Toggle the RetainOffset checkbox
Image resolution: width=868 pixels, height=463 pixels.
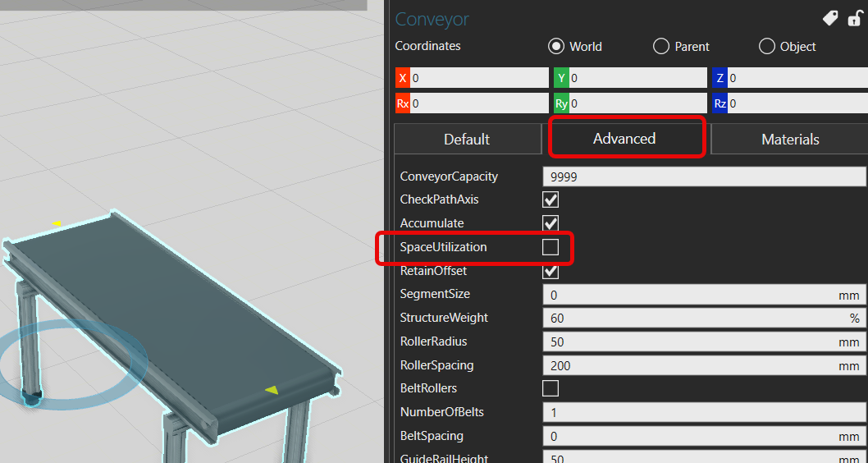(x=550, y=271)
